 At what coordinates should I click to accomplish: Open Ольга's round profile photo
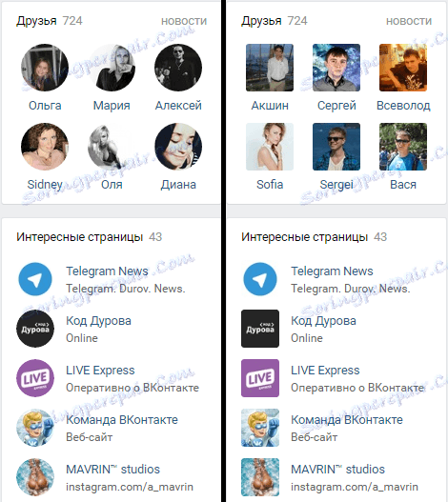click(45, 68)
